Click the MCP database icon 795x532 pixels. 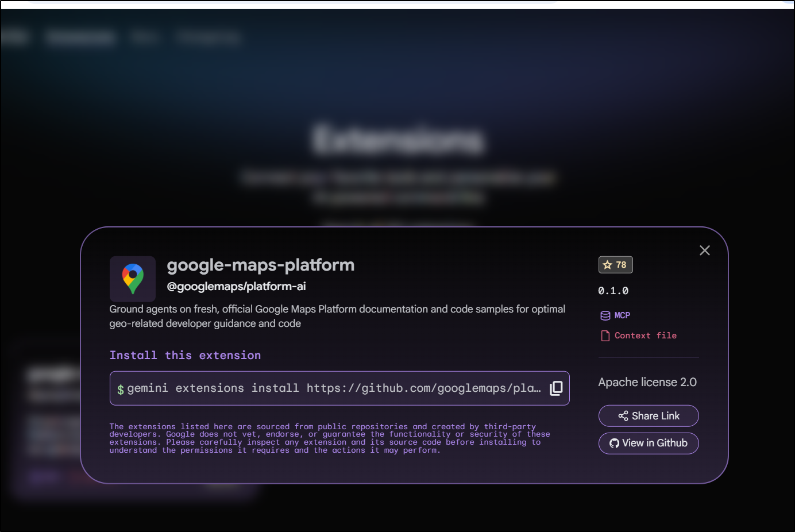pyautogui.click(x=605, y=315)
